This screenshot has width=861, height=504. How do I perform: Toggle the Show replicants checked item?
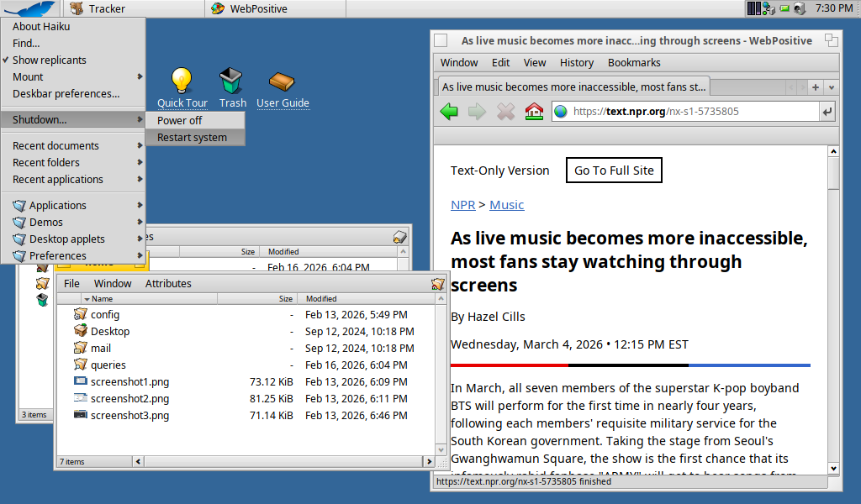pyautogui.click(x=72, y=60)
